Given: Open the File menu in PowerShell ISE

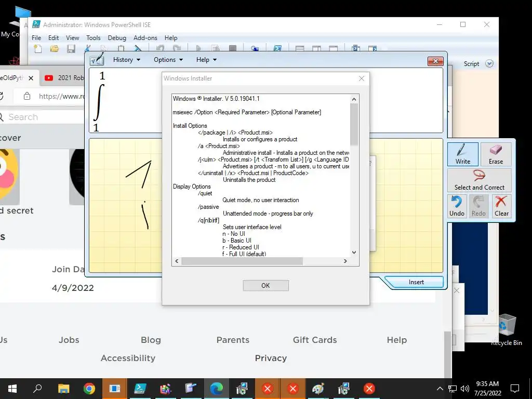Looking at the screenshot, I should pos(36,38).
